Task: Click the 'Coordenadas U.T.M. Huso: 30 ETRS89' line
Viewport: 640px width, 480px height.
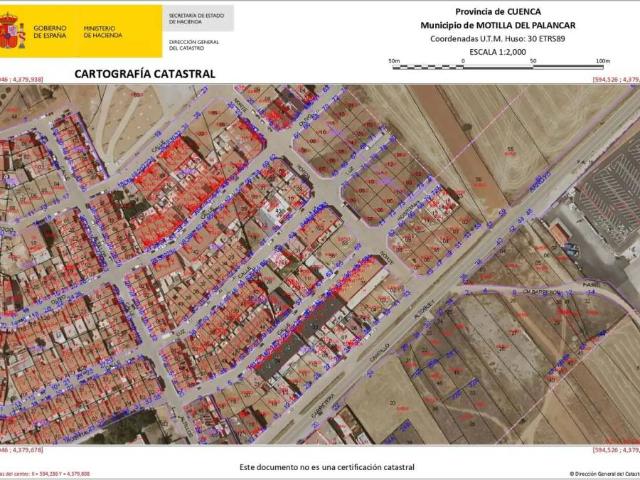Action: pos(498,39)
